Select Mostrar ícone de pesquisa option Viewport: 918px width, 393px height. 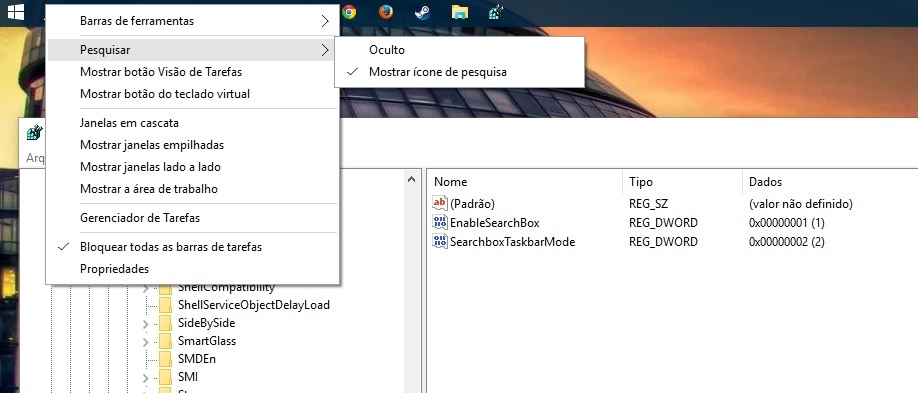(x=460, y=72)
